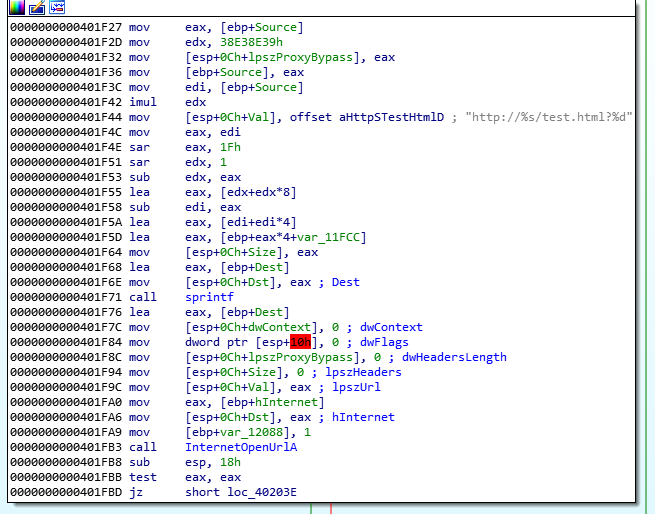The image size is (655, 514).
Task: Click the hInternet comment at 401FA6
Action: click(x=363, y=417)
